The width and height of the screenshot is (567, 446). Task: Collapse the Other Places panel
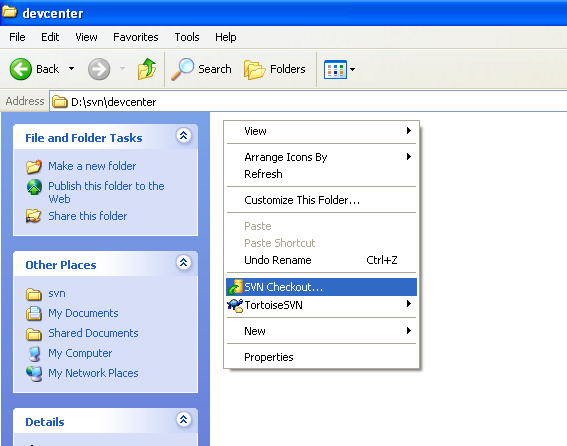(183, 262)
